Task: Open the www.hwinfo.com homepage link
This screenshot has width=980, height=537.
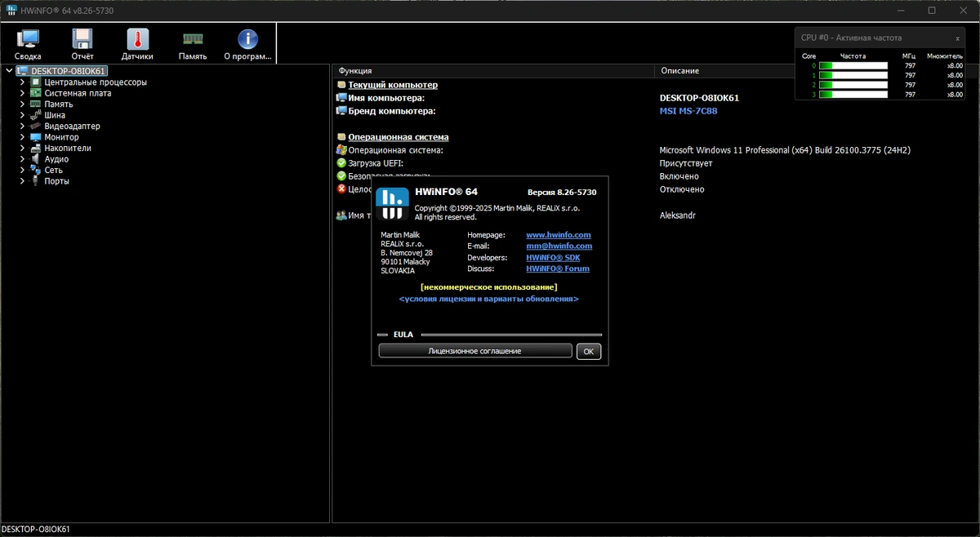Action: pyautogui.click(x=559, y=235)
